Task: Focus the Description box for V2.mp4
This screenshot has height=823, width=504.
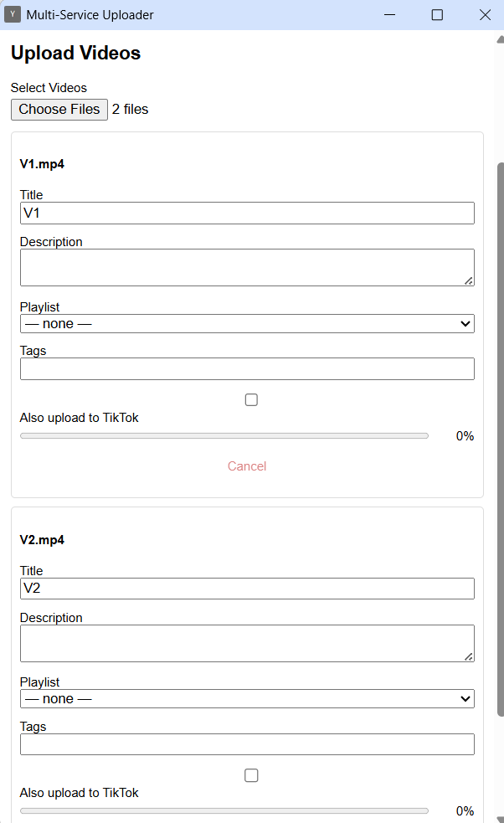Action: (x=247, y=643)
